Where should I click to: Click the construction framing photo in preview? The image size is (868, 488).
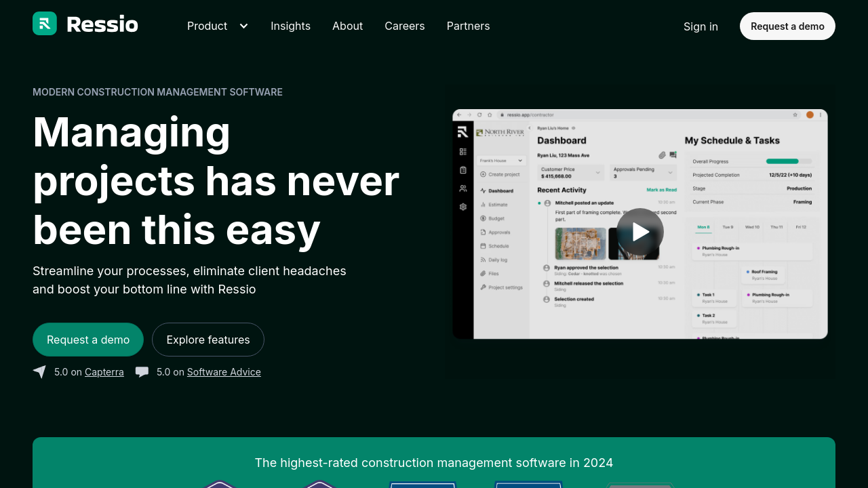click(580, 243)
